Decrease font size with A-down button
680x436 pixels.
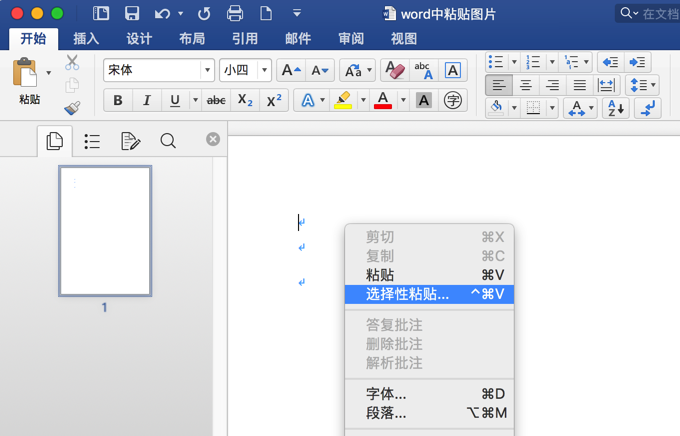tap(320, 70)
